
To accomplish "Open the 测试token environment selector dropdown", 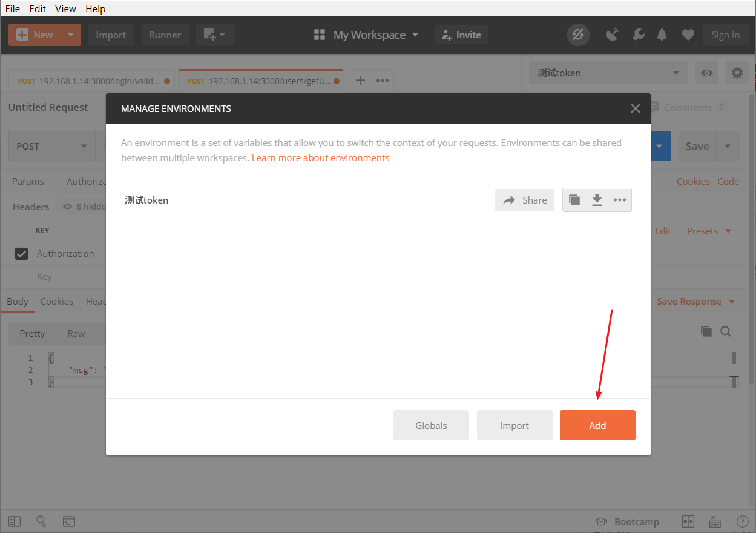I will click(608, 73).
